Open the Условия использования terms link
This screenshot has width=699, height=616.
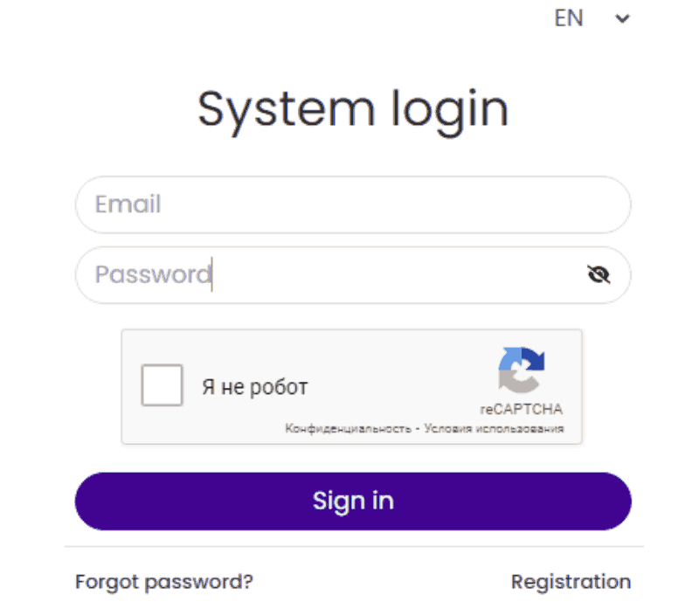point(494,429)
